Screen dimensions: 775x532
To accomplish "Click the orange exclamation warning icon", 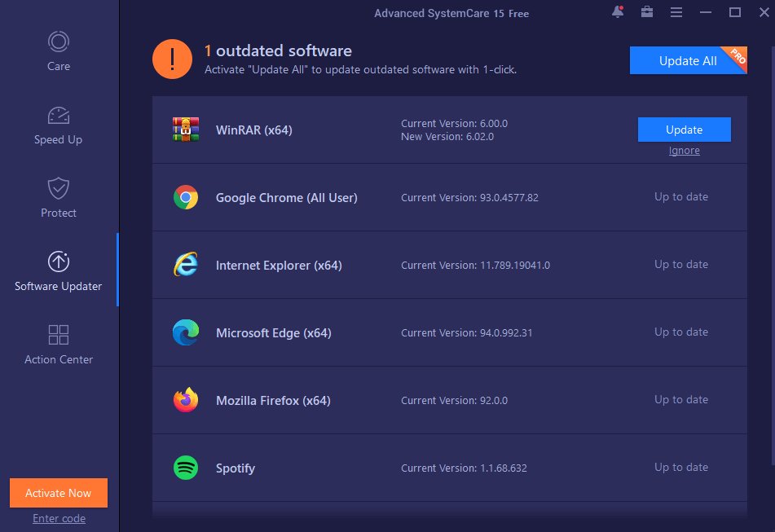I will click(x=172, y=59).
